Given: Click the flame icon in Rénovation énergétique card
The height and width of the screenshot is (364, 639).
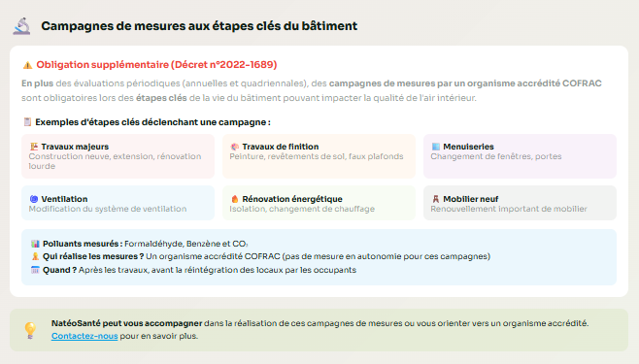Looking at the screenshot, I should [235, 199].
